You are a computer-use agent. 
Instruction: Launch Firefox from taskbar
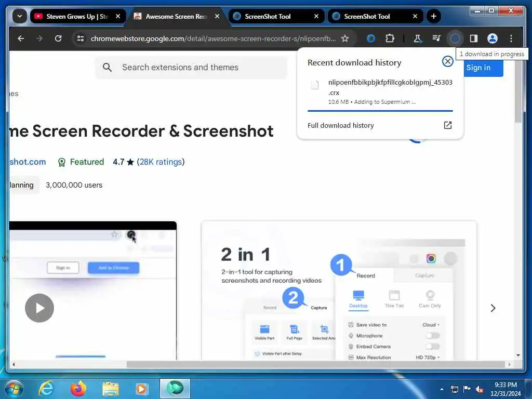pos(78,389)
